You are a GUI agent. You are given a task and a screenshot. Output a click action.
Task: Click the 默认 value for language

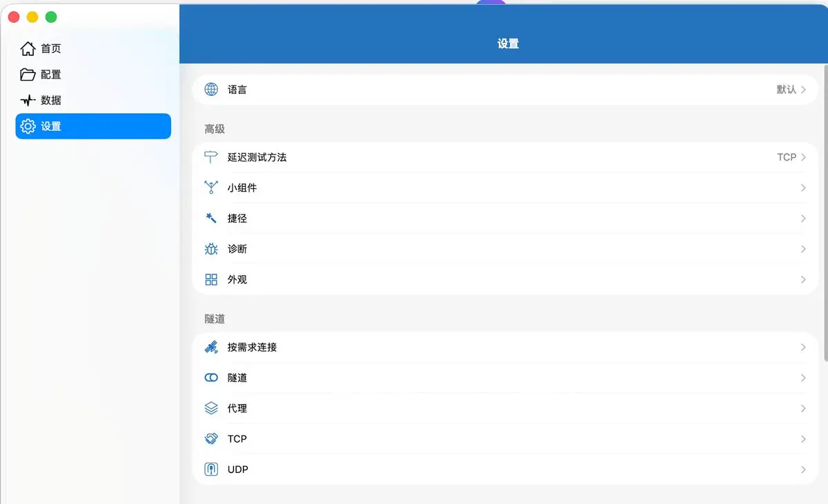[787, 90]
